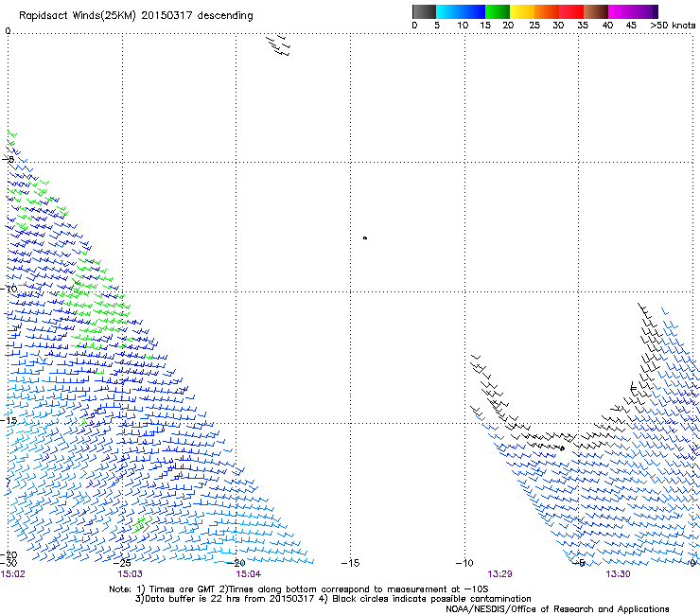Click the latitude label '-15' on left axis
Screen dimensions: 700x615
pos(9,421)
